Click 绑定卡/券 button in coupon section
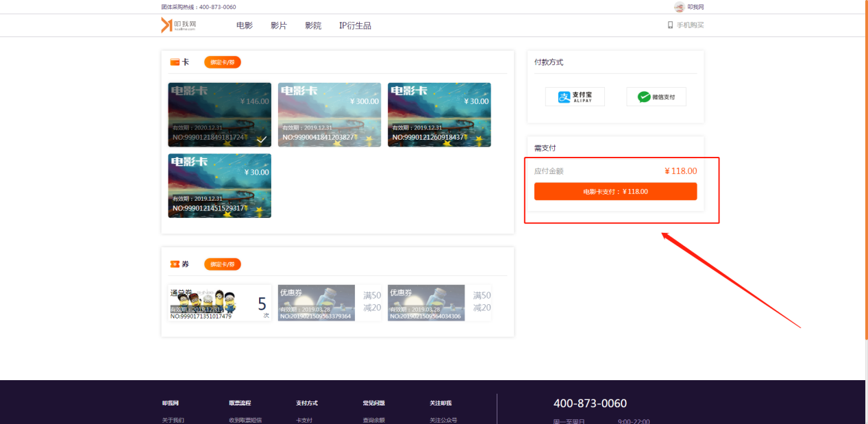Screen dimensions: 868x424 pyautogui.click(x=223, y=264)
